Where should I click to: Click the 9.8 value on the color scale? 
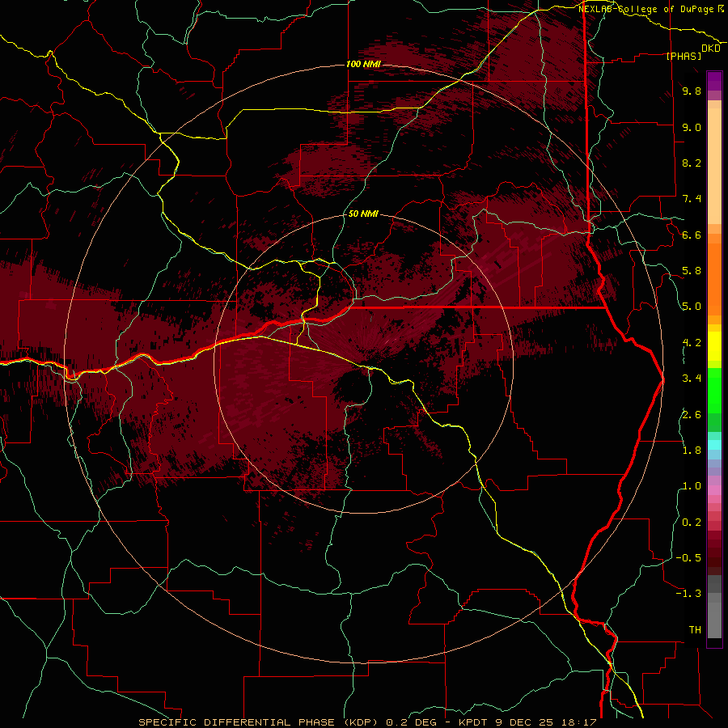[x=692, y=91]
